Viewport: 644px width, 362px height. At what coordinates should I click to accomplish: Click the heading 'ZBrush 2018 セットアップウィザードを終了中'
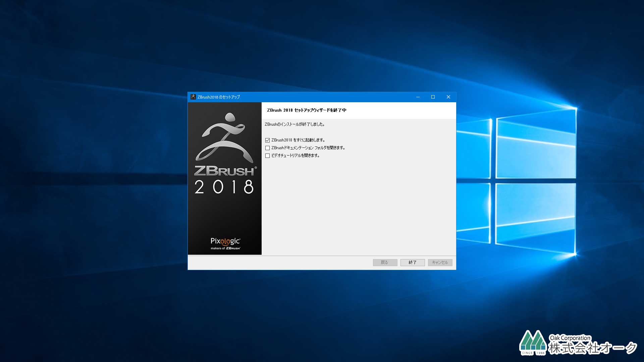click(x=307, y=110)
